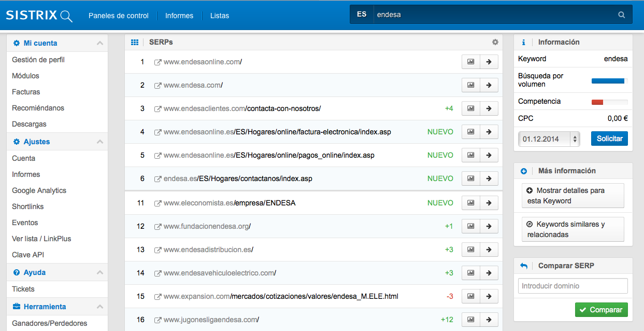Screen dimensions: 644x331
Task: Focus the Introducir dominio input field
Action: click(573, 286)
